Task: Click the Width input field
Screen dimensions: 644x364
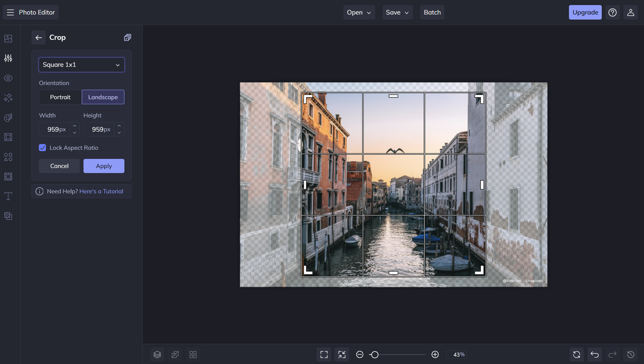Action: [55, 129]
